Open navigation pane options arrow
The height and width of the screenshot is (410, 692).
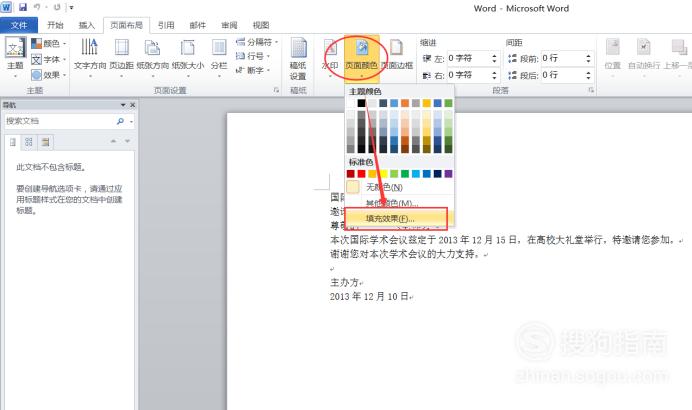point(123,105)
